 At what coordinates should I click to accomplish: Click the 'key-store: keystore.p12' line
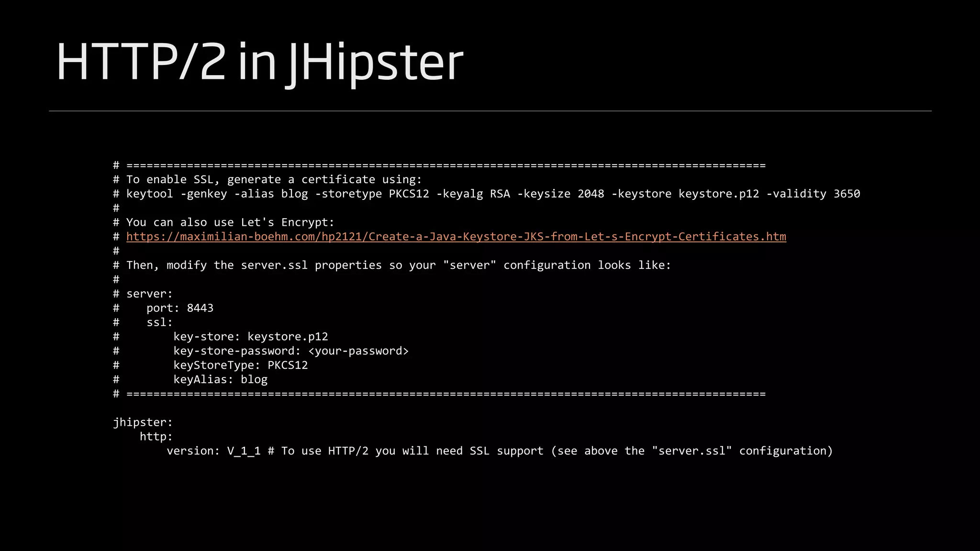coord(221,337)
